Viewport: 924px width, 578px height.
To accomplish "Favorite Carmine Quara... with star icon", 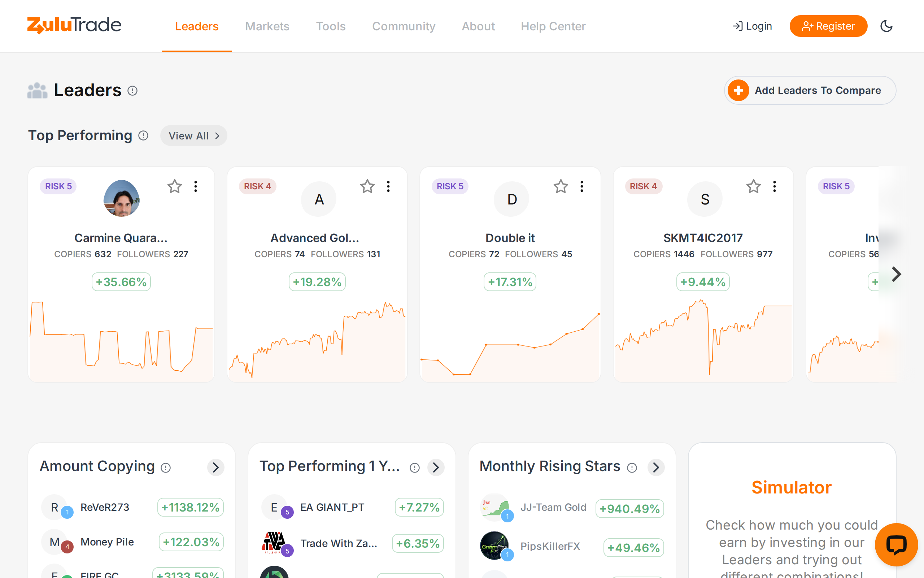I will pos(174,186).
